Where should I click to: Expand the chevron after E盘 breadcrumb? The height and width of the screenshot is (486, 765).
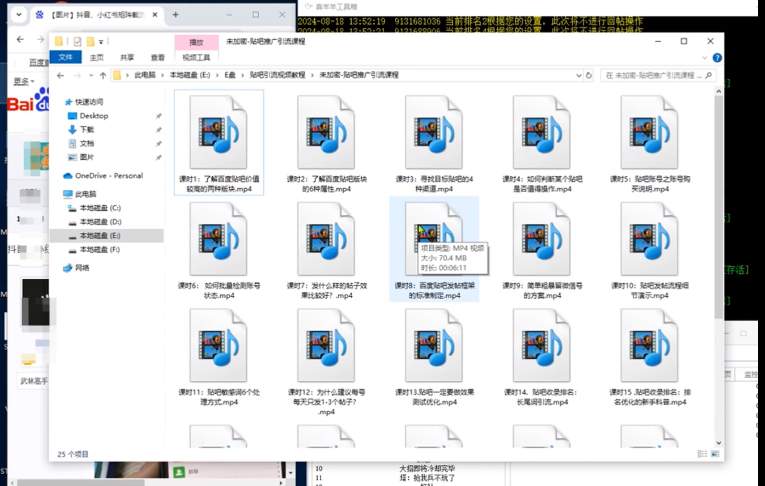243,75
